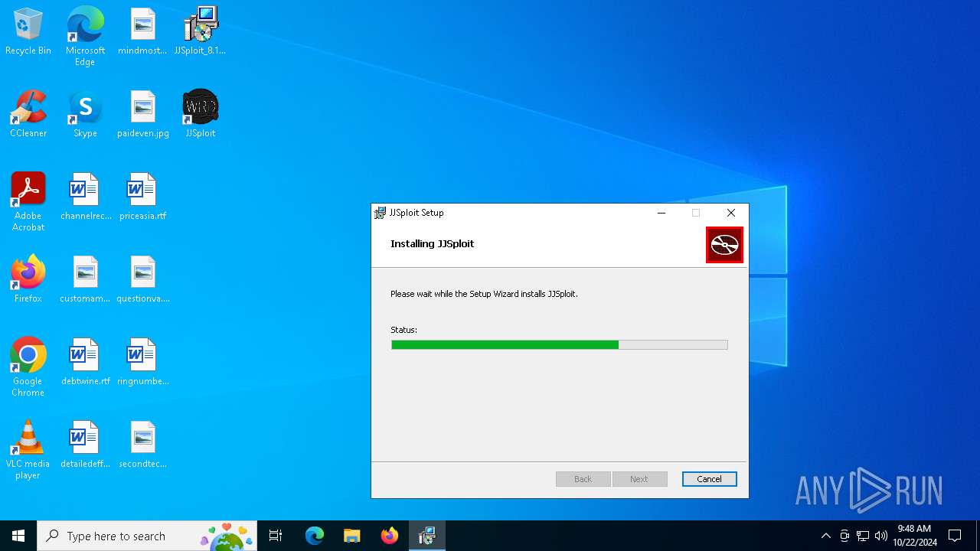Open the volume tray icon
980x551 pixels.
point(881,536)
